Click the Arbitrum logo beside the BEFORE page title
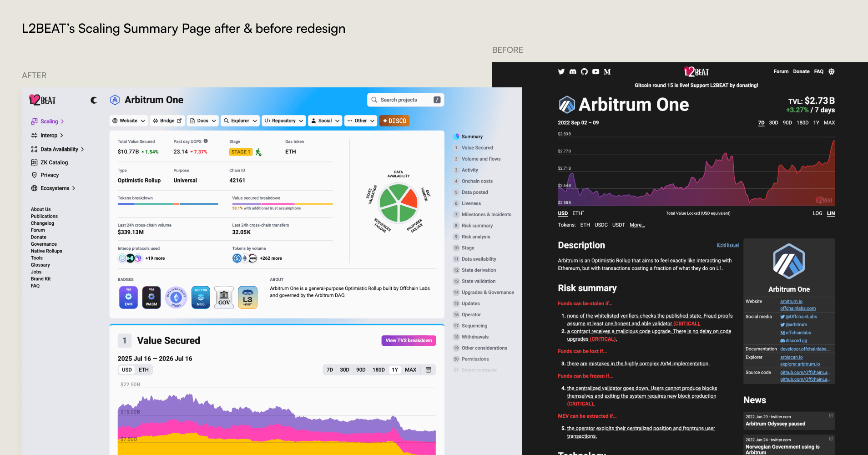 click(567, 105)
